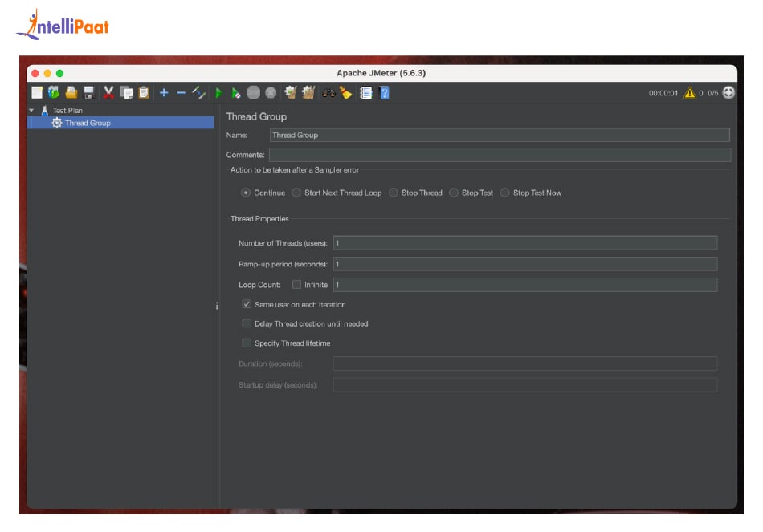
Task: Expand all tree nodes with plus icon
Action: coord(164,92)
